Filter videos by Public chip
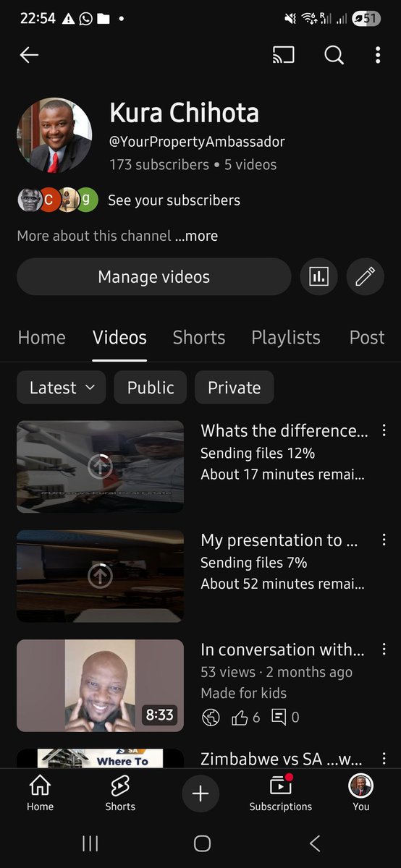This screenshot has width=401, height=868. [151, 388]
